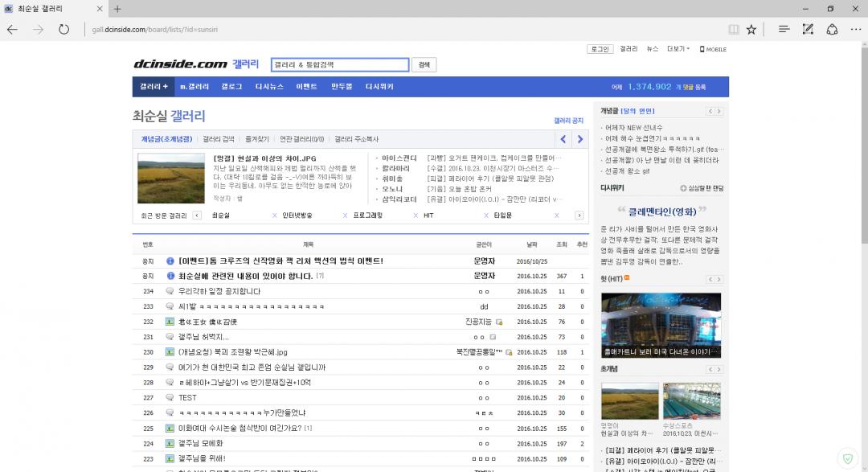
Task: Expand the 갤러리 + navigation menu
Action: [154, 87]
